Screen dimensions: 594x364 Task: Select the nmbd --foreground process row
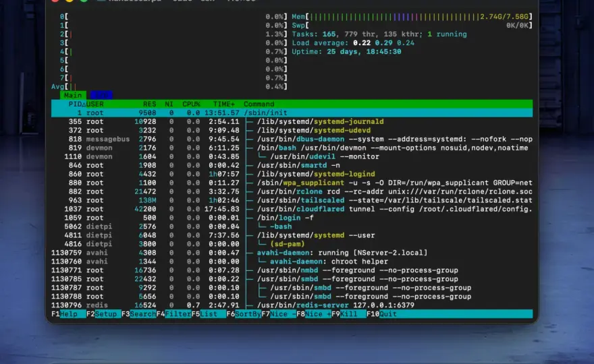tap(292, 270)
